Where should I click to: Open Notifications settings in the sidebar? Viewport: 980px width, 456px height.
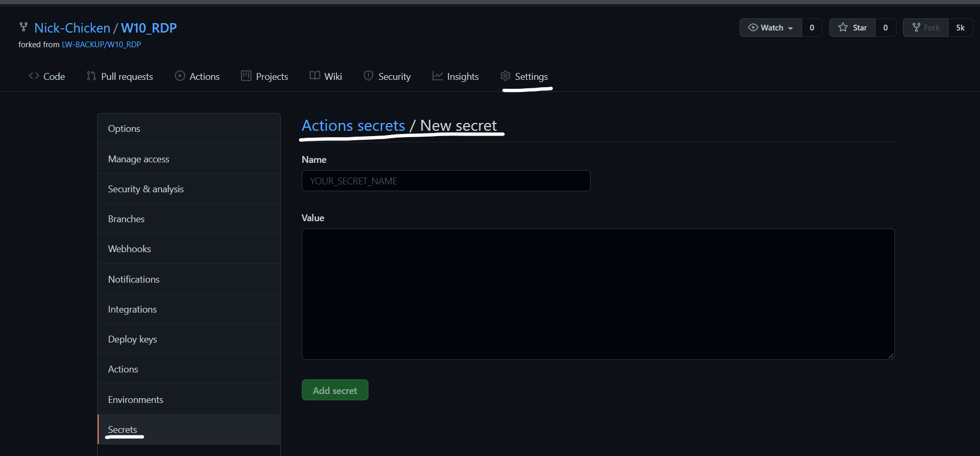(x=189, y=279)
